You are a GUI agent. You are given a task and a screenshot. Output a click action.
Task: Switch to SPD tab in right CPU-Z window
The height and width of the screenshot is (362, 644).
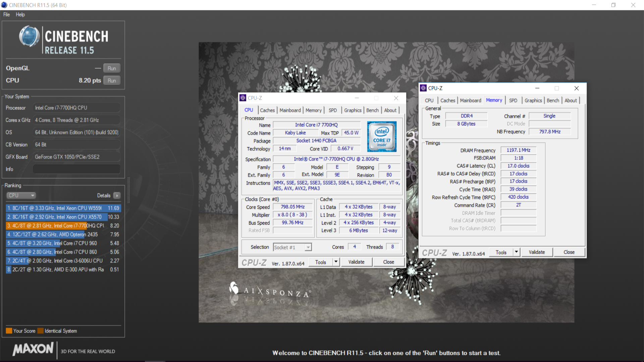[x=513, y=101]
